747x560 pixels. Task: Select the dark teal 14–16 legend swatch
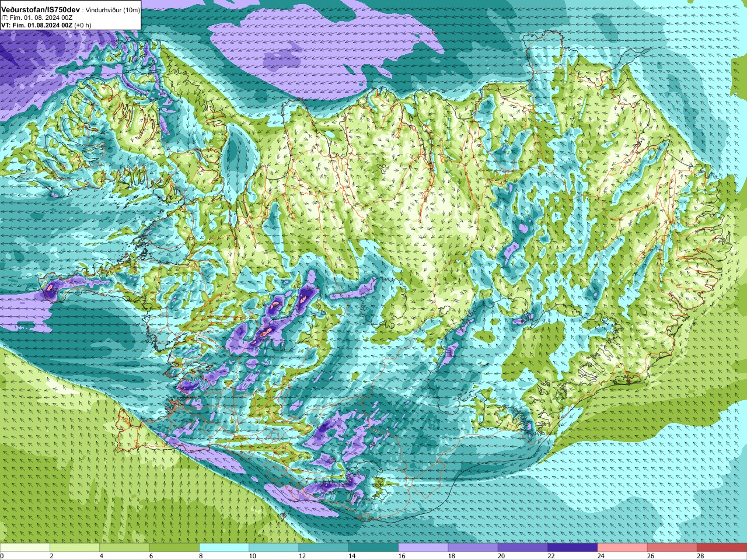click(x=373, y=548)
